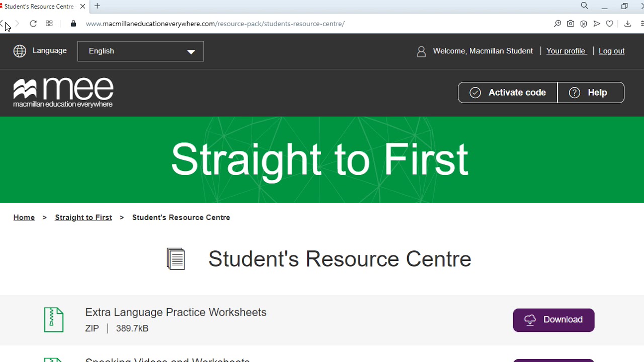Click the ad blocker shield icon
644x362 pixels.
[584, 24]
